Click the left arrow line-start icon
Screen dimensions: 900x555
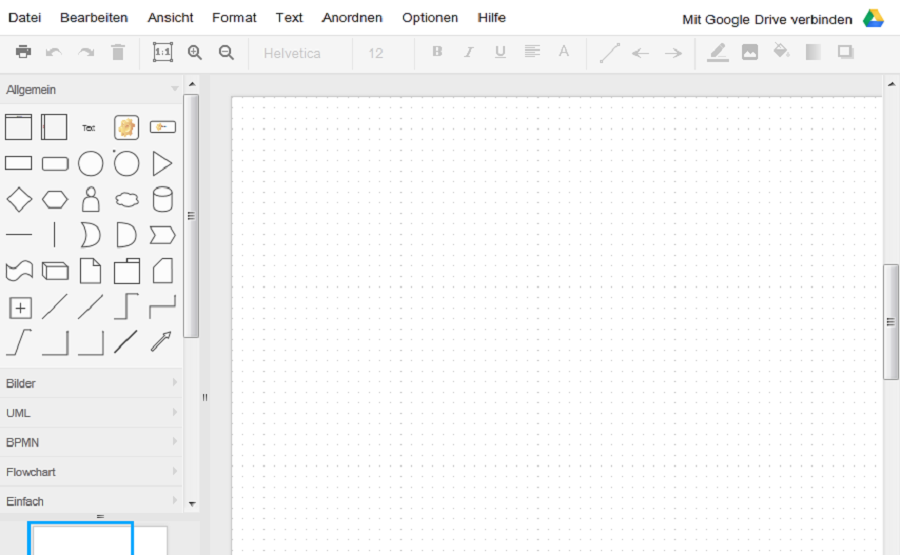pyautogui.click(x=641, y=53)
